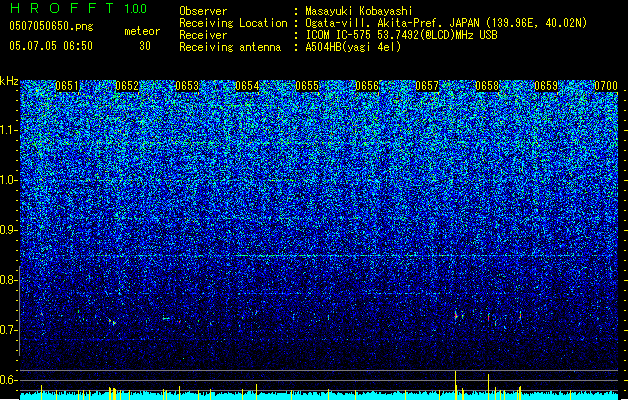Click the 1.1 kHz axis label
Image resolution: width=629 pixels, height=400 pixels.
click(x=9, y=130)
